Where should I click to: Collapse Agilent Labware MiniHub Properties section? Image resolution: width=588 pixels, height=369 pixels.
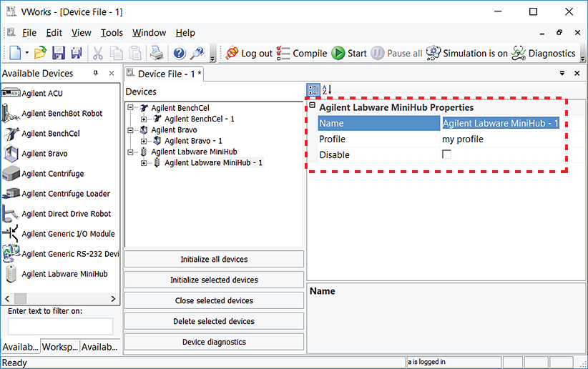(312, 107)
